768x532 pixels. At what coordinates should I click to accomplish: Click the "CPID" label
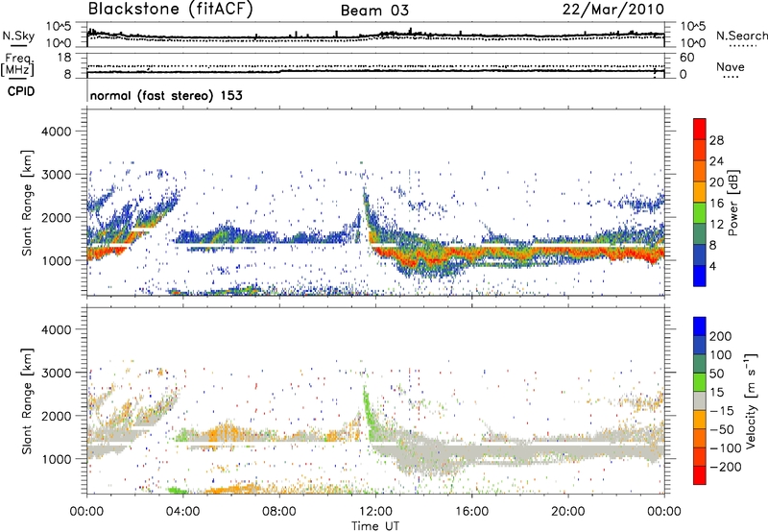(x=21, y=91)
